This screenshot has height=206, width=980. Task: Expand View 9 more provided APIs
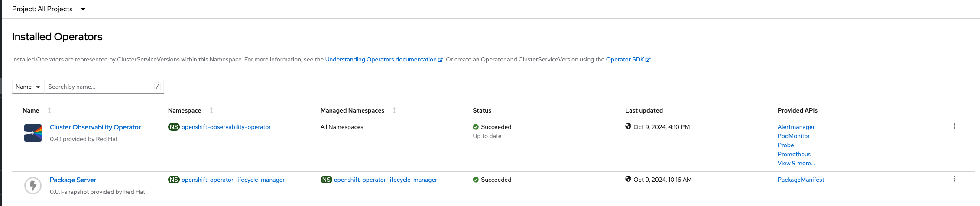[x=796, y=163]
